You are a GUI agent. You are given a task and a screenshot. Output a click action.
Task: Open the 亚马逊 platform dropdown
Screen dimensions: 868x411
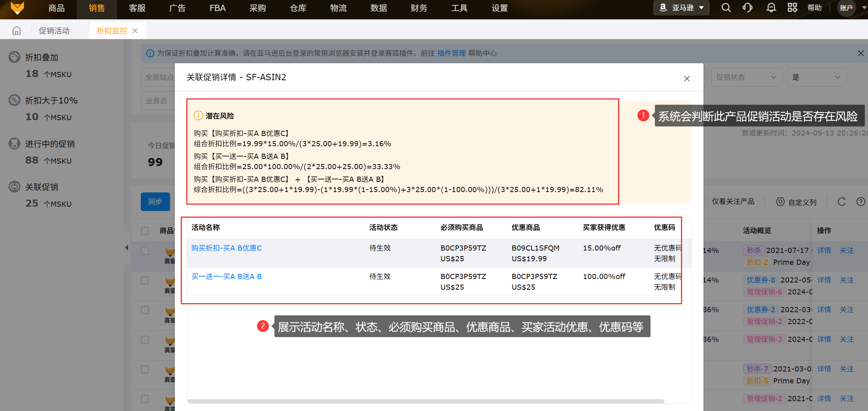click(x=681, y=8)
